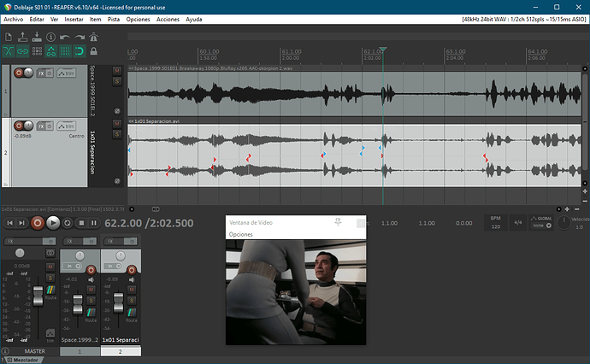Screen dimensions: 590x364
Task: Click the master volume fader in mixer
Action: 38,296
